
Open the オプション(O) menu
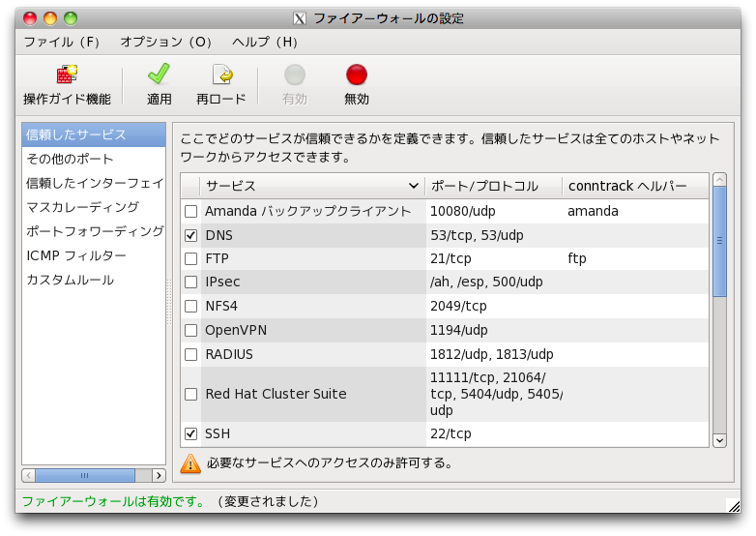tap(166, 43)
